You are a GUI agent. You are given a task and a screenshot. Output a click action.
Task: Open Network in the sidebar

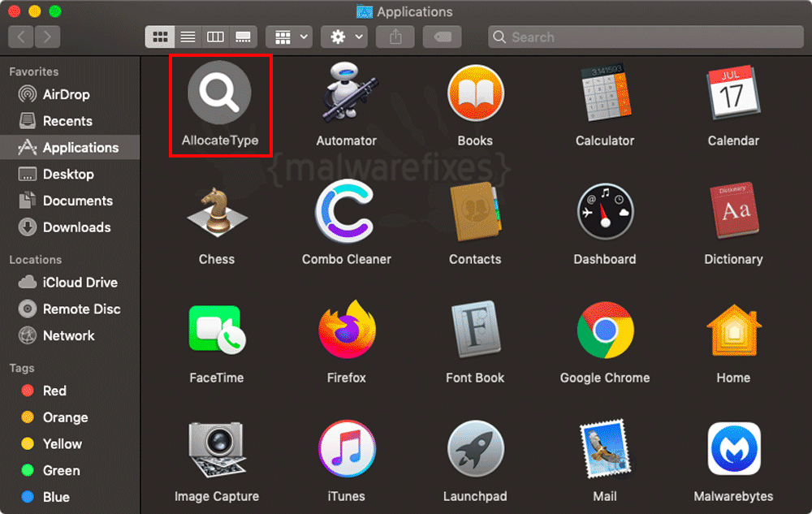point(70,335)
